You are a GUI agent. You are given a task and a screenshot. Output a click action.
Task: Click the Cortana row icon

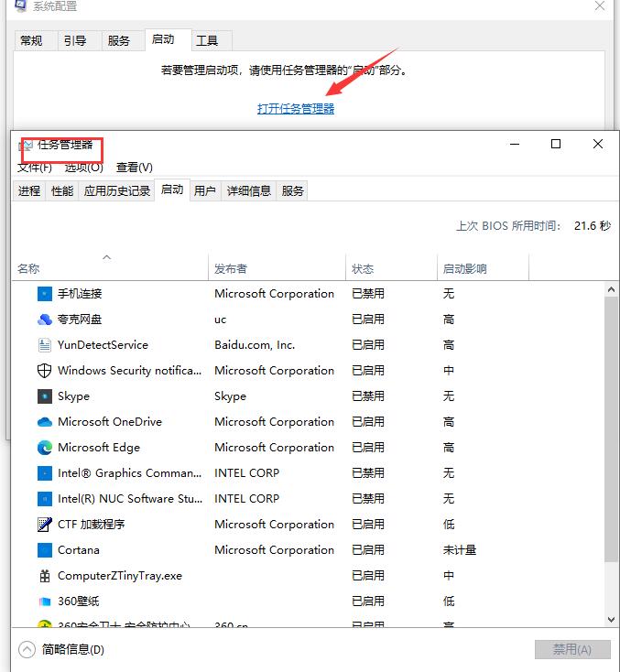45,550
